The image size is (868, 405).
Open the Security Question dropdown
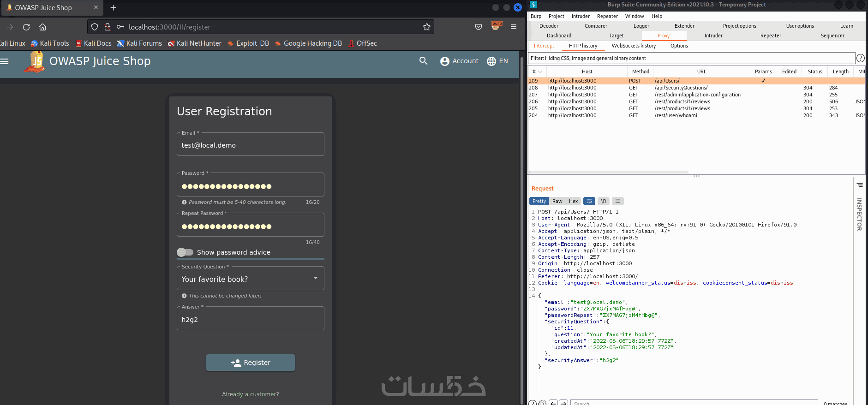click(x=251, y=279)
